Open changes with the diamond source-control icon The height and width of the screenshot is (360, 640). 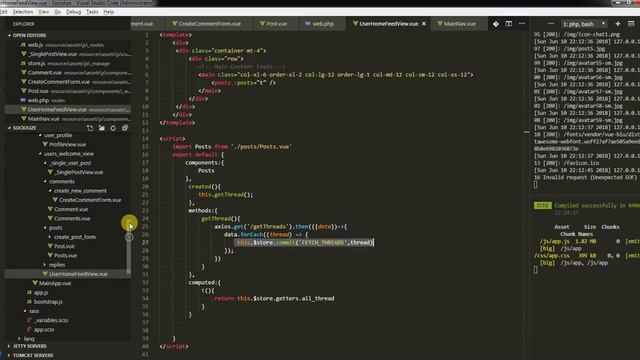coord(496,24)
